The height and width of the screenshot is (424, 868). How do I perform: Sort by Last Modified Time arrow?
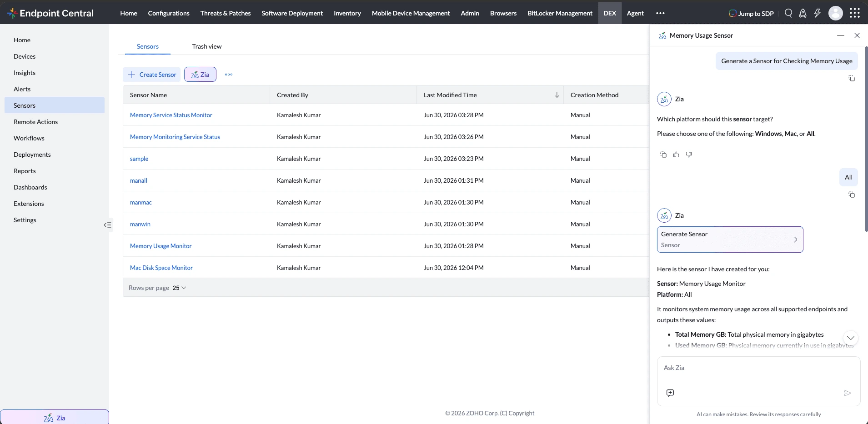[x=557, y=95]
